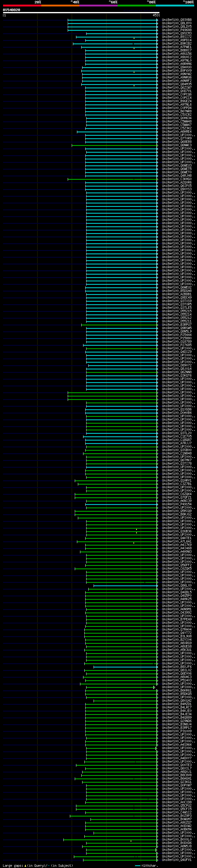Click hit label UniRef100_Q4RJH8
This screenshot has width=197, height=868.
pyautogui.click(x=177, y=176)
